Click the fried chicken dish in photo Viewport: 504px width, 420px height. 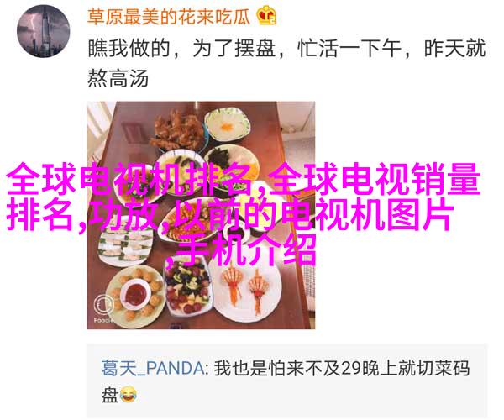click(x=178, y=133)
